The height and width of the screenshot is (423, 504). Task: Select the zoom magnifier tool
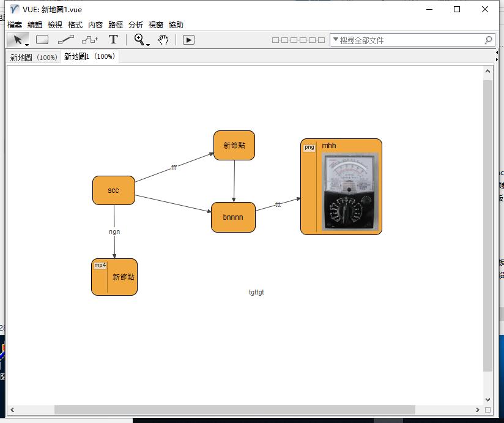click(139, 40)
